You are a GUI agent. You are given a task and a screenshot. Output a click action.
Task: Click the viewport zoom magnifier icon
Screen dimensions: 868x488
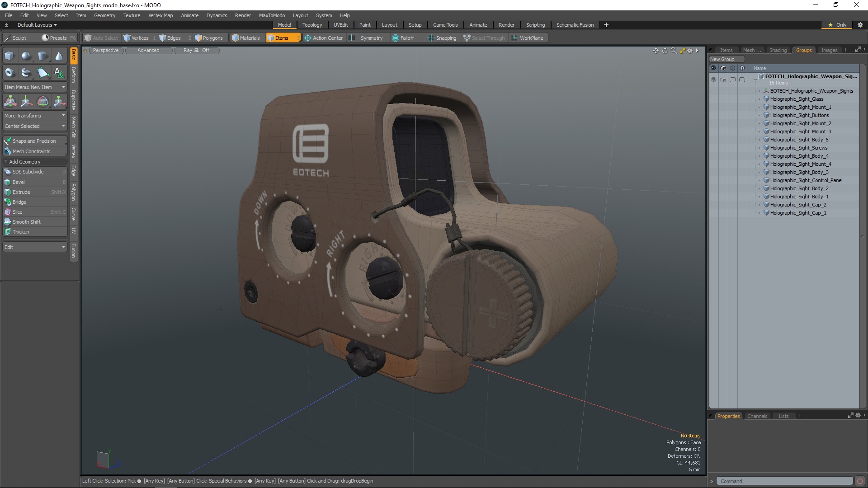[x=674, y=51]
